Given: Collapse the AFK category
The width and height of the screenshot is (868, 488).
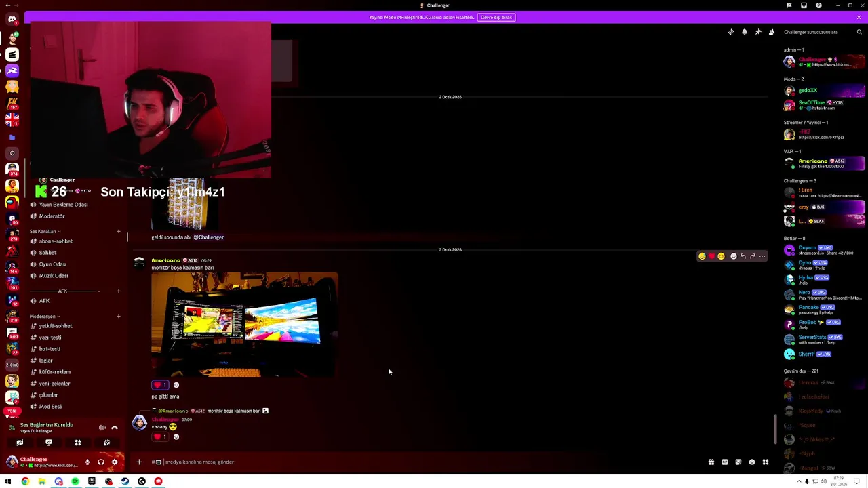Looking at the screenshot, I should (64, 291).
